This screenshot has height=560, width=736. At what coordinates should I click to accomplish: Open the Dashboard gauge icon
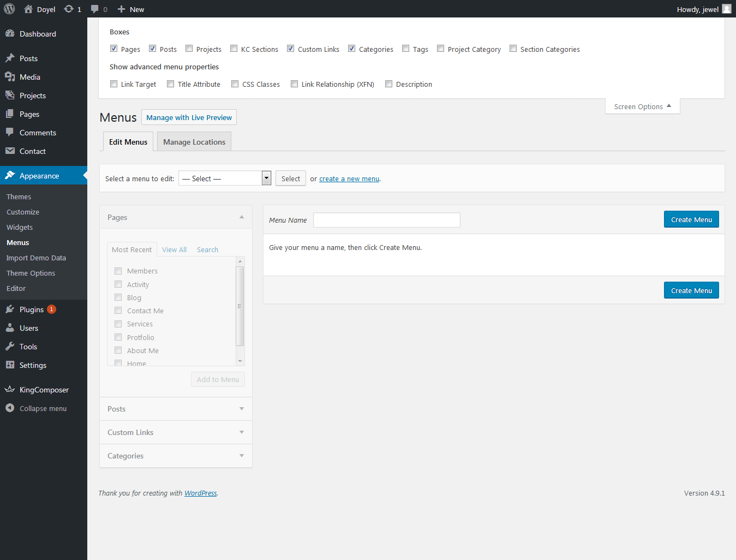pos(10,33)
